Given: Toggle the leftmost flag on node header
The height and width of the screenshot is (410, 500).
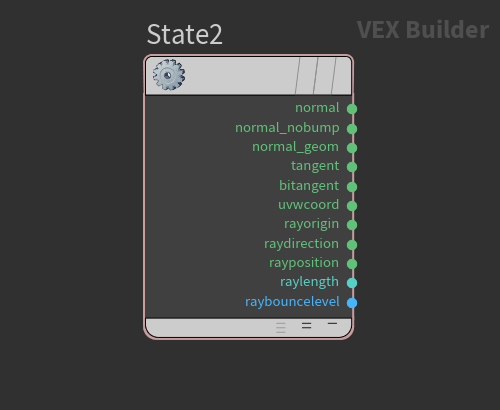Looking at the screenshot, I should click(x=307, y=76).
